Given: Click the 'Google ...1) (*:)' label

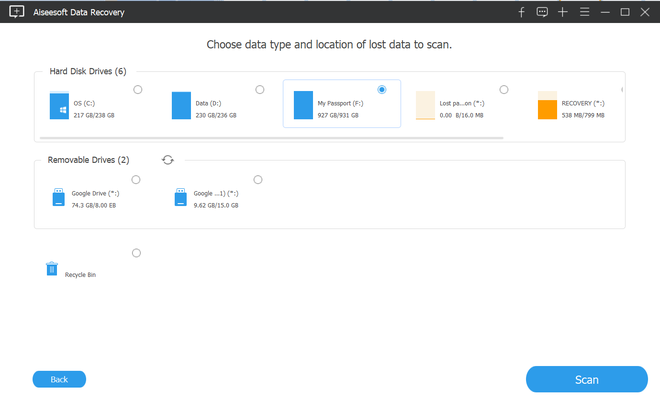Looking at the screenshot, I should [x=216, y=194].
